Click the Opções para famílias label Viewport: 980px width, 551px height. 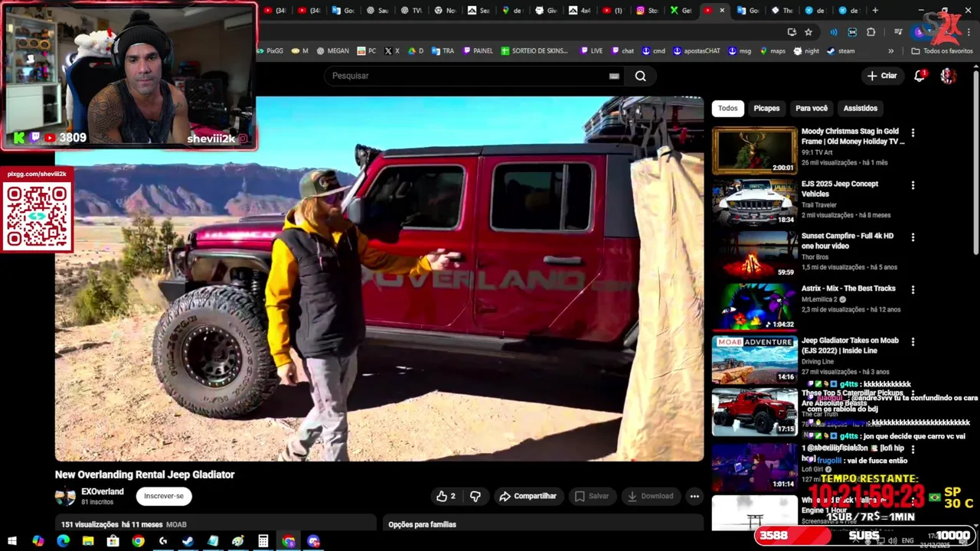[x=422, y=524]
